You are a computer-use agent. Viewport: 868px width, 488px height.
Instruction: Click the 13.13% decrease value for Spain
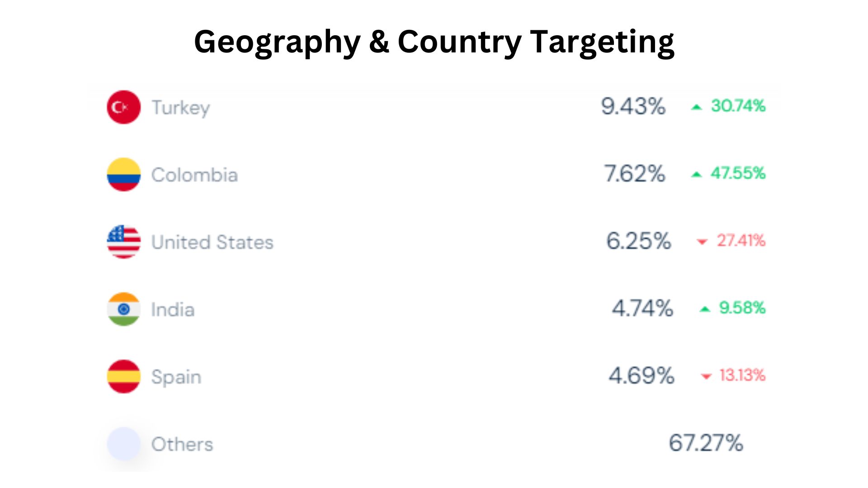742,375
